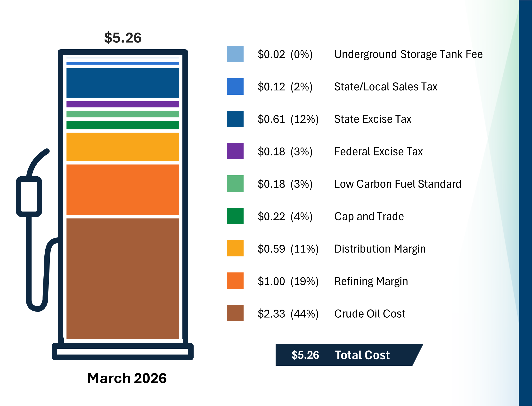Click the '$0.22 (4%)' value

coord(285,216)
